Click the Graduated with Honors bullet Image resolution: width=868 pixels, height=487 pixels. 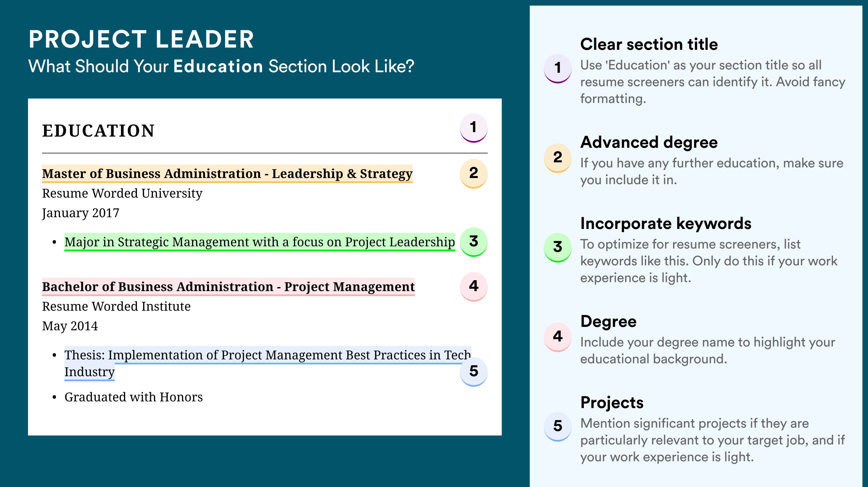coord(134,397)
